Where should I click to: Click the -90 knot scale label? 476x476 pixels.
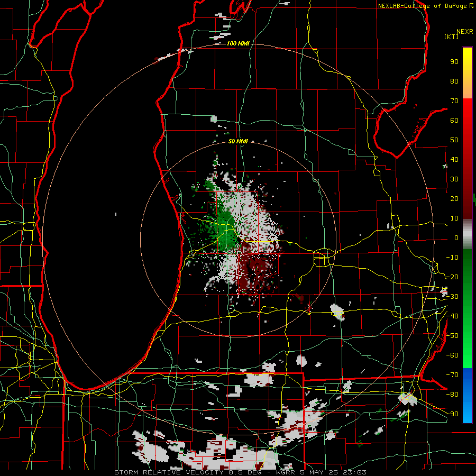click(x=452, y=414)
